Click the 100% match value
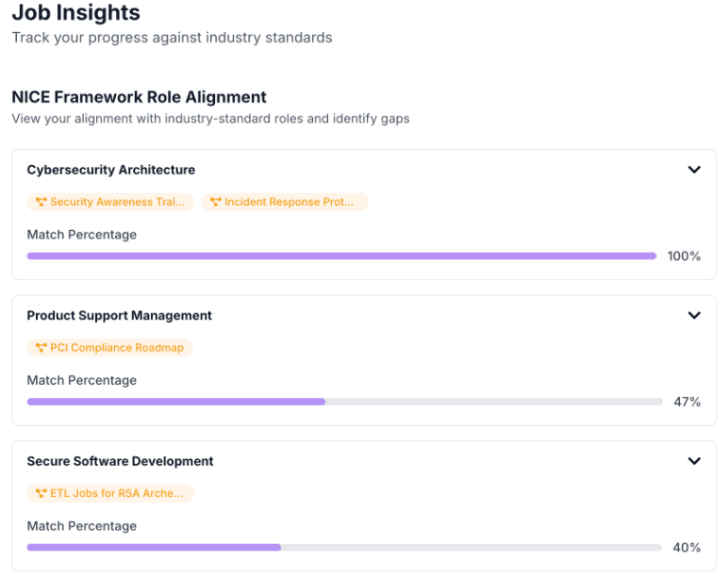 point(684,256)
